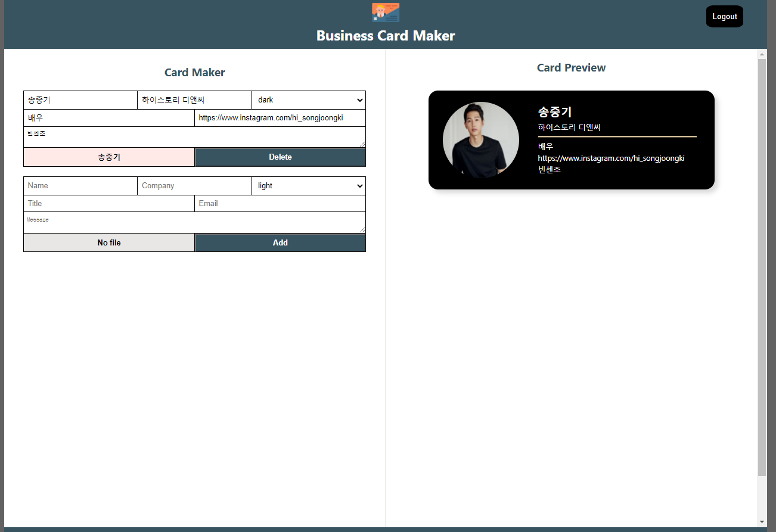
Task: Click the Logout button
Action: 724,16
